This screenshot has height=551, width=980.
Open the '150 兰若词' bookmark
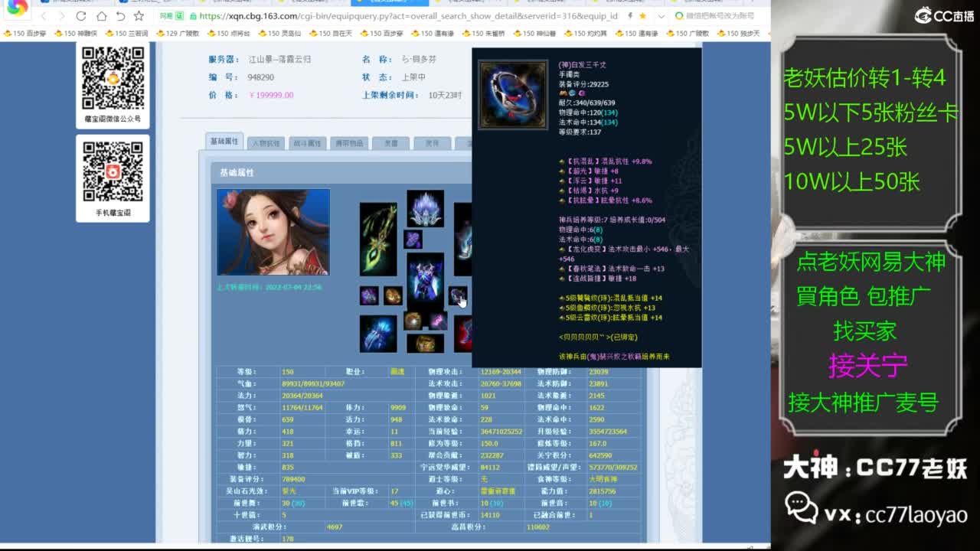click(x=126, y=34)
